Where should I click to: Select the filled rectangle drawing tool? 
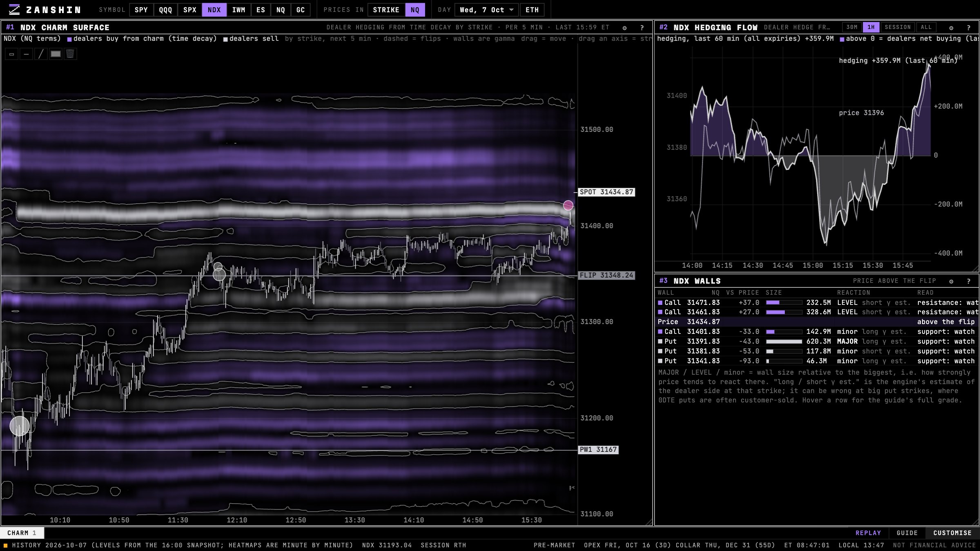pos(56,54)
